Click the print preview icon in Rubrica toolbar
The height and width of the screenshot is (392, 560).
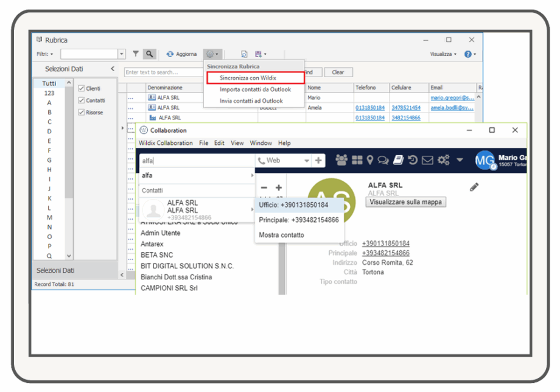[244, 54]
